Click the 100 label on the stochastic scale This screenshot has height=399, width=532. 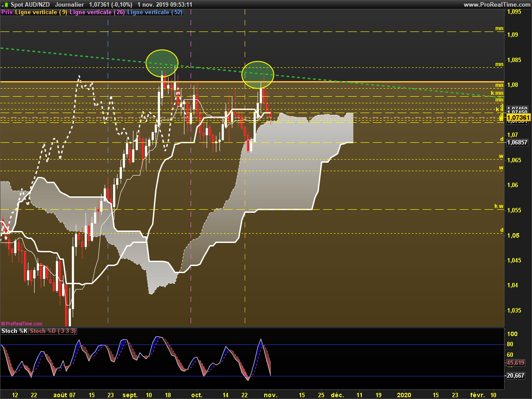coord(512,334)
